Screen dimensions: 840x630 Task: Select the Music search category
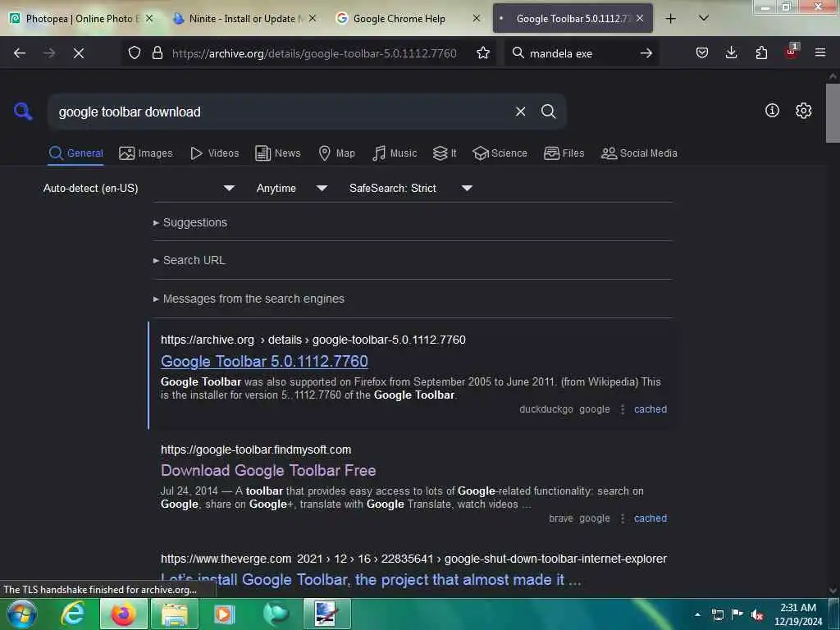[x=395, y=153]
